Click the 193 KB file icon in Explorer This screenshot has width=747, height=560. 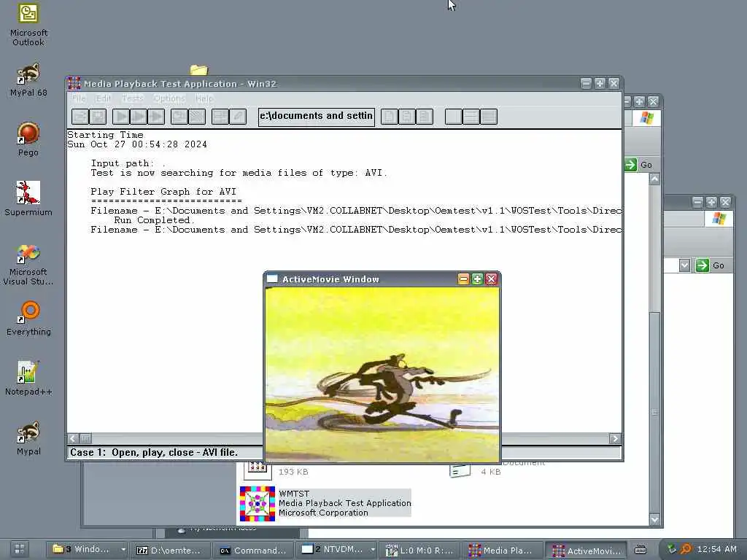[x=258, y=470]
